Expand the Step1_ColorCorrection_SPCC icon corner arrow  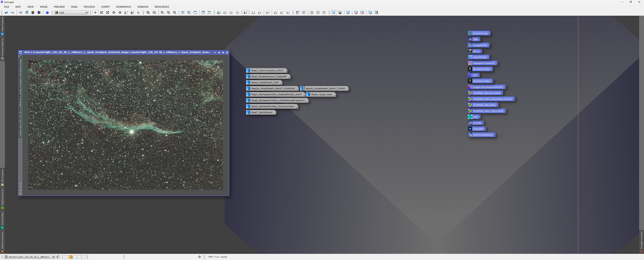(x=286, y=71)
